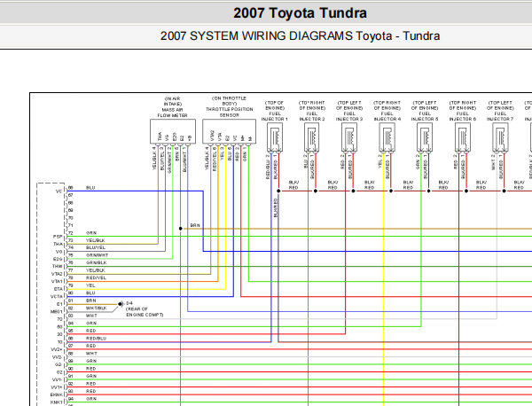Image resolution: width=532 pixels, height=406 pixels.
Task: Click the VC terminal label on the ECM connector
Action: pos(59,191)
